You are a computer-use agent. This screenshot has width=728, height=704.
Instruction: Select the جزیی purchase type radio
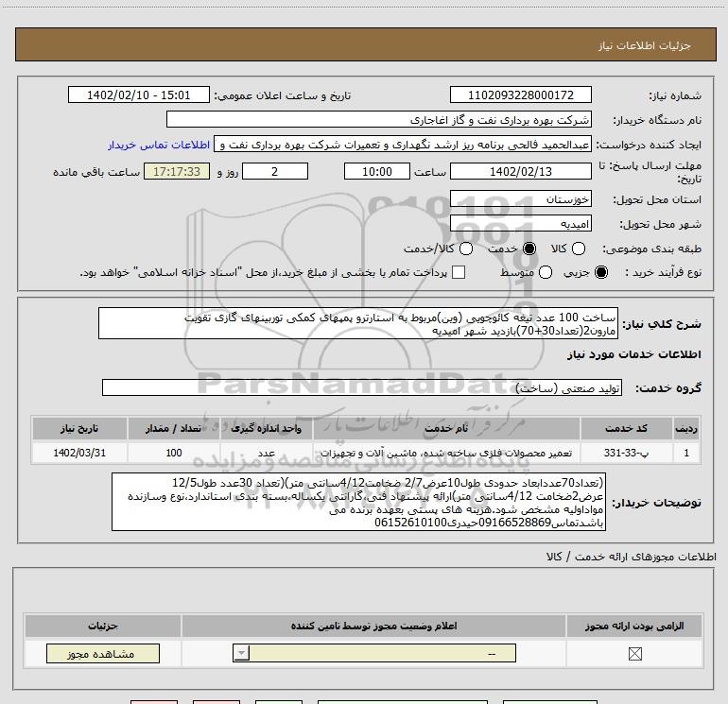(x=600, y=272)
